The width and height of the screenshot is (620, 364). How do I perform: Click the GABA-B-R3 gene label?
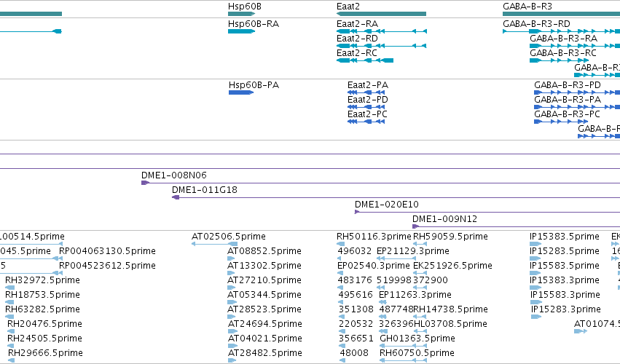point(527,7)
